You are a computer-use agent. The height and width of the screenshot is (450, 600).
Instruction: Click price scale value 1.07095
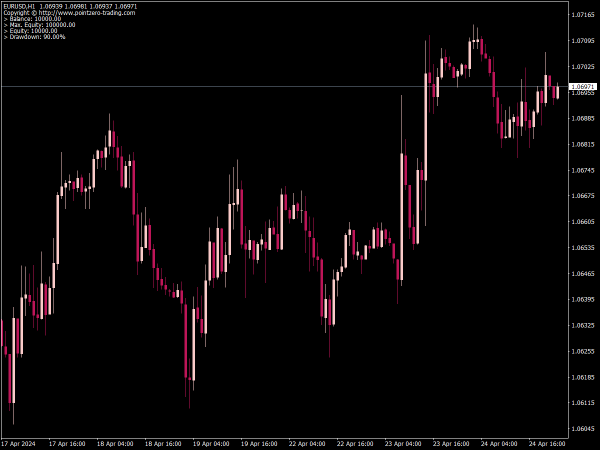tap(583, 41)
